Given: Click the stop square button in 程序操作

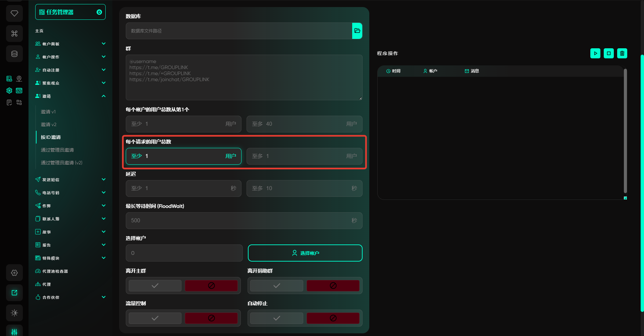Looking at the screenshot, I should point(608,53).
